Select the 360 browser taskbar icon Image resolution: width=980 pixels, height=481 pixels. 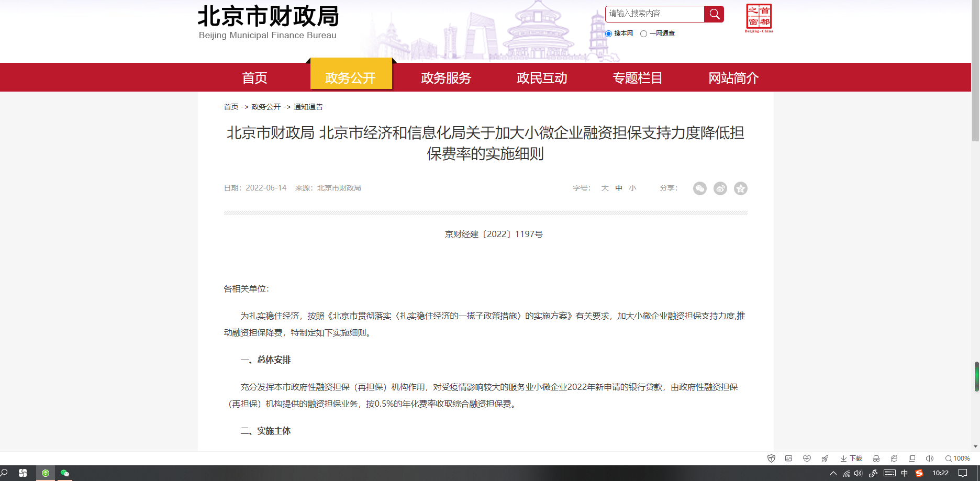coord(46,473)
